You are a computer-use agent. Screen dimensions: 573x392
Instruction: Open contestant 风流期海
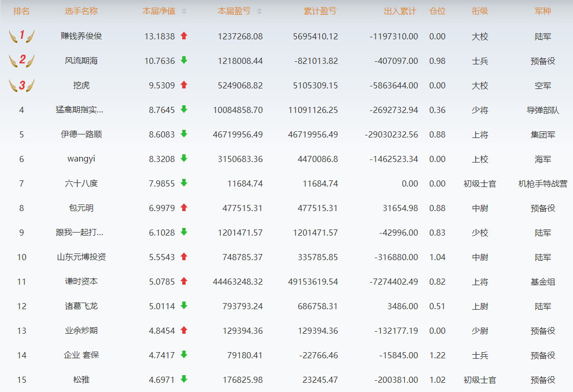click(81, 61)
